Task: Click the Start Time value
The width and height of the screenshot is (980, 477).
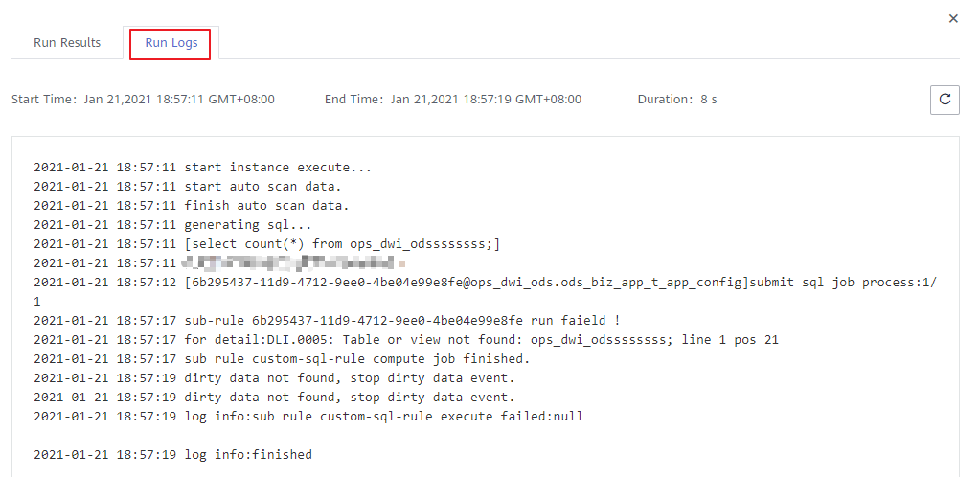Action: [179, 100]
